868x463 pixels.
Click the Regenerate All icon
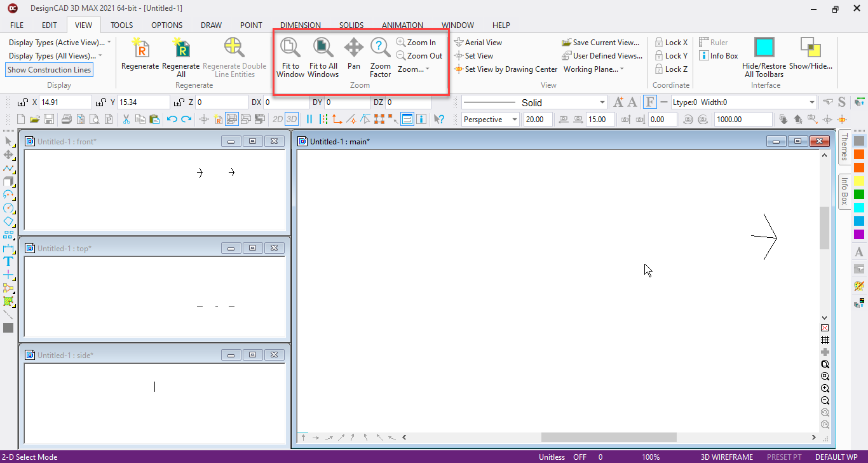(x=181, y=48)
